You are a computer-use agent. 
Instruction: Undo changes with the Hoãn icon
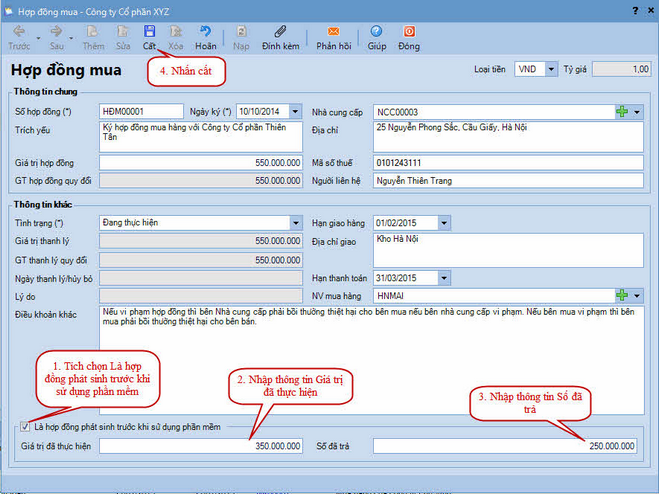[206, 32]
